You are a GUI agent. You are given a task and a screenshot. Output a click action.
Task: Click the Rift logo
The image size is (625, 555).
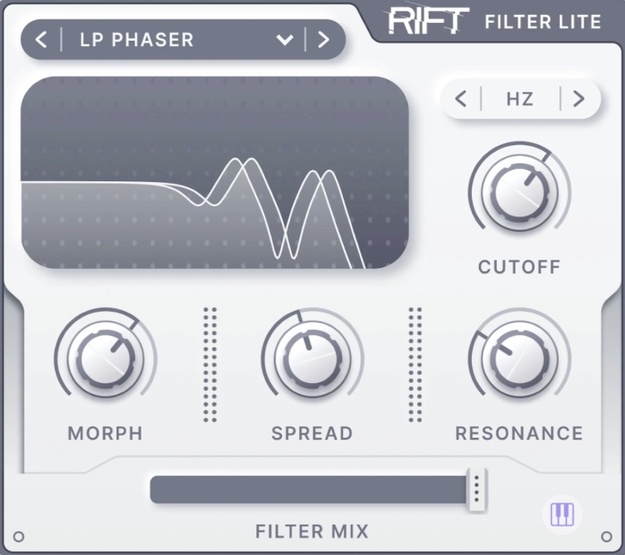pyautogui.click(x=428, y=21)
